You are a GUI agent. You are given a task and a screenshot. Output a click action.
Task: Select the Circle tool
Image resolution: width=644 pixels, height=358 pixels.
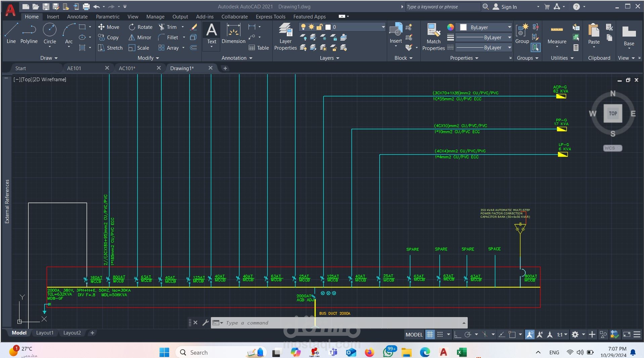pos(50,33)
